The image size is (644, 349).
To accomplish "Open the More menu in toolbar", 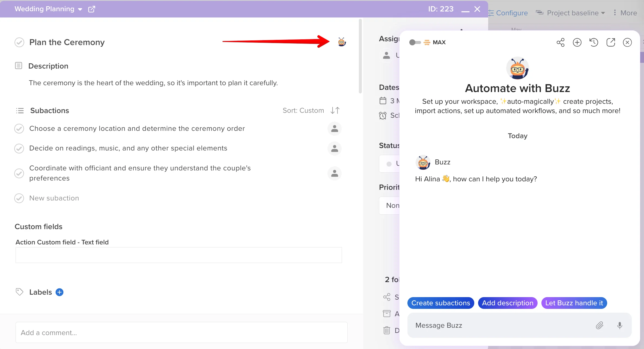I will [x=625, y=13].
